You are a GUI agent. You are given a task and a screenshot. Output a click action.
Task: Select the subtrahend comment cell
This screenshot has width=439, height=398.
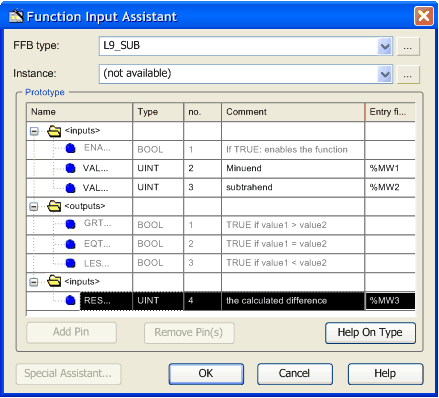[x=293, y=187]
